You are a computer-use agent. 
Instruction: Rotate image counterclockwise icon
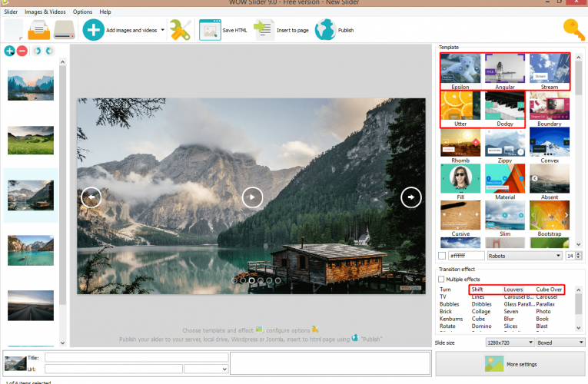coord(37,51)
